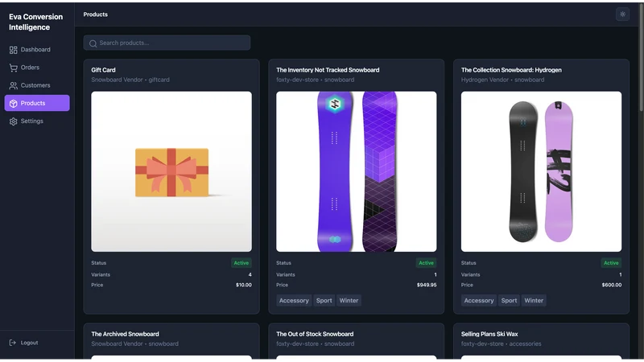The height and width of the screenshot is (362, 644).
Task: Click the $949.95 price value
Action: [x=427, y=286]
